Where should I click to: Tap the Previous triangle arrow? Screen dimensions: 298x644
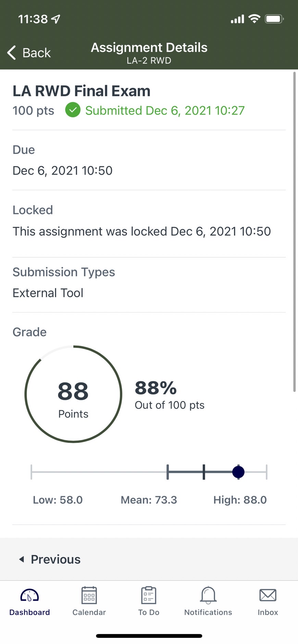click(x=22, y=559)
